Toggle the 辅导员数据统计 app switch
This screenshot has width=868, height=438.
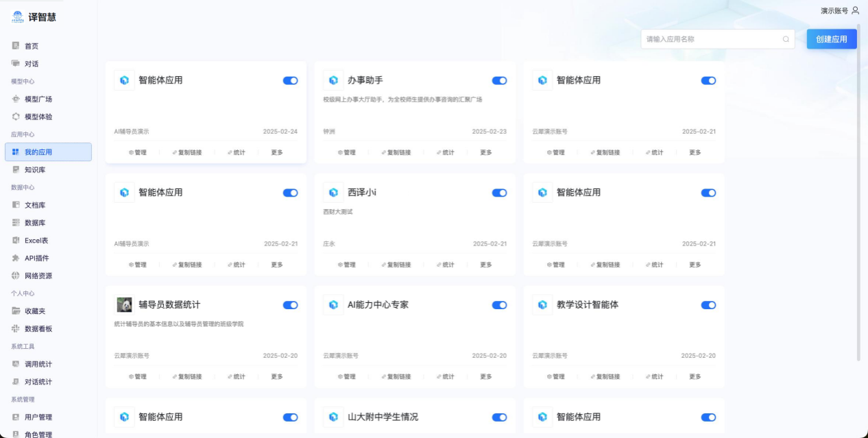(x=290, y=305)
